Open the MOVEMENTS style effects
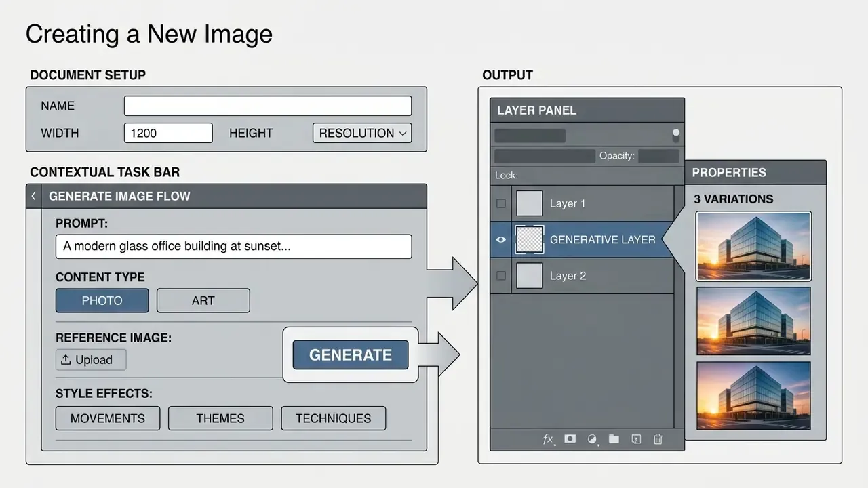 pos(108,418)
